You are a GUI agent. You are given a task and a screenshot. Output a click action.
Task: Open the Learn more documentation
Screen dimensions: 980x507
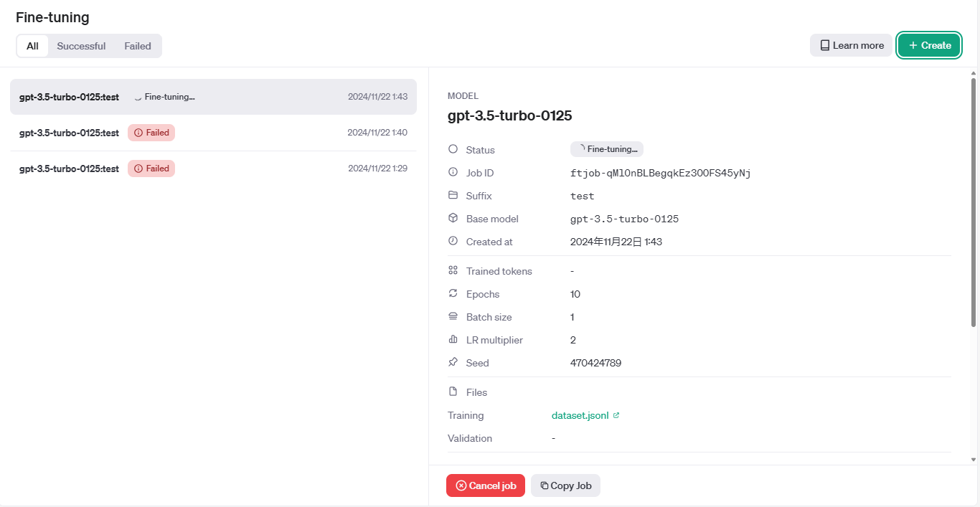click(852, 45)
